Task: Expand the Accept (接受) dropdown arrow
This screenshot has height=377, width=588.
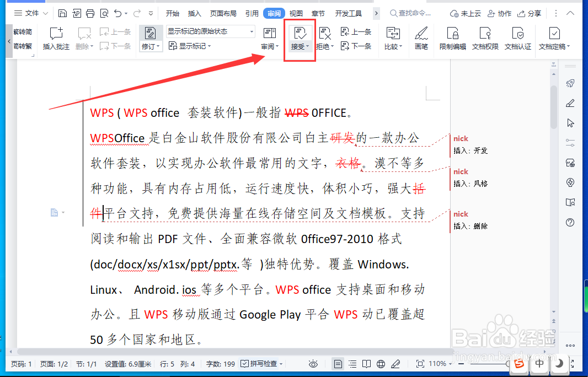Action: [307, 47]
